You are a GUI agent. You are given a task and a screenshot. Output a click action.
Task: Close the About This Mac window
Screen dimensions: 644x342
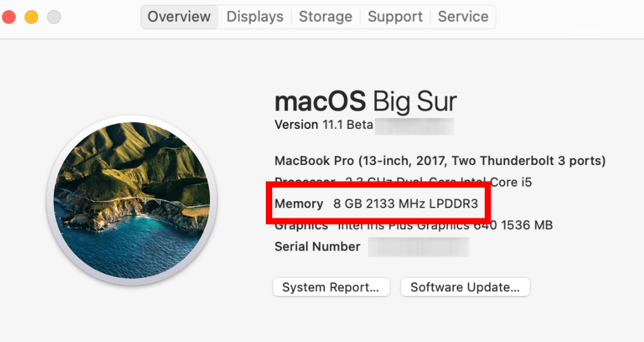click(8, 17)
